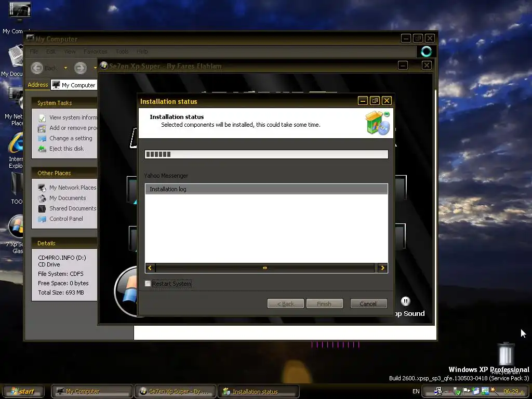Collapse the System Tasks panel header
Screen dimensions: 532x399
pos(64,103)
